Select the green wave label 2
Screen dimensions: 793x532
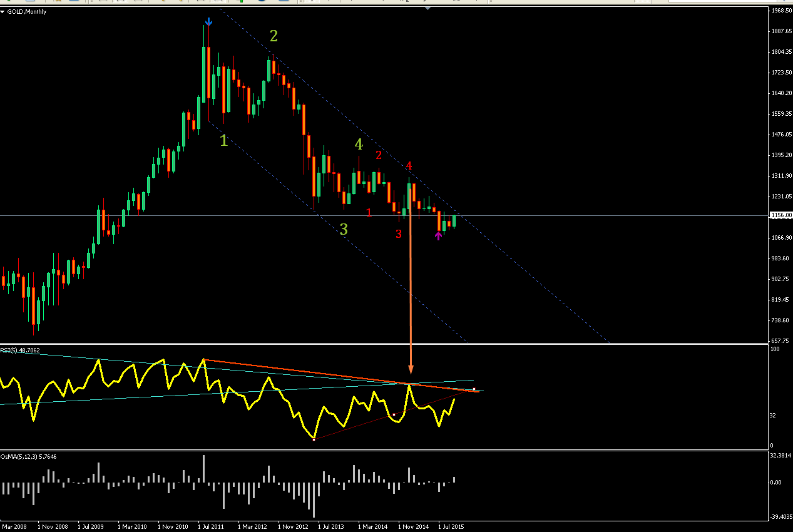274,36
